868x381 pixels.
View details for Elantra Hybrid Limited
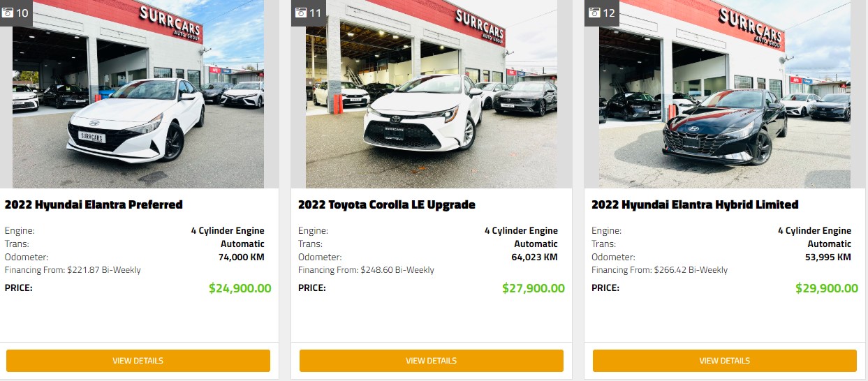(725, 361)
